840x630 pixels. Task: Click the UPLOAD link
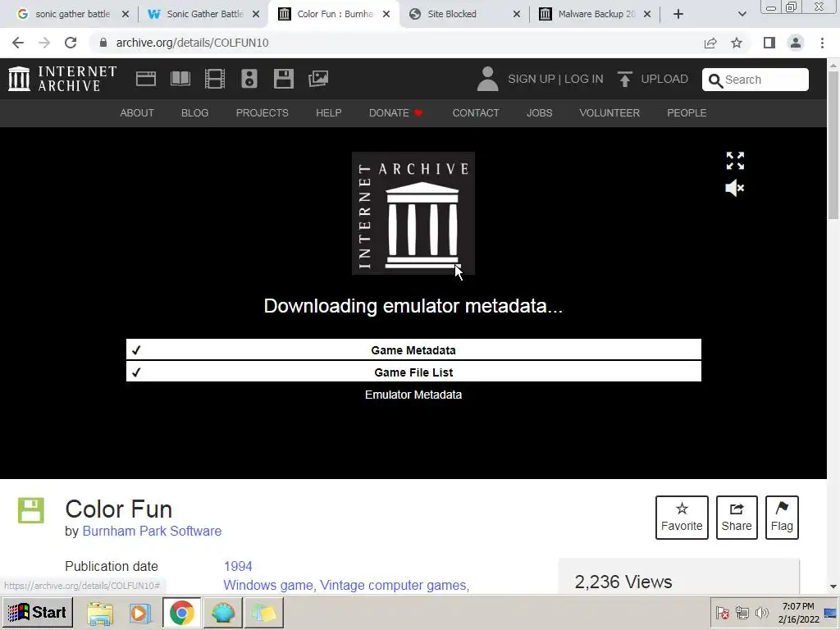664,79
